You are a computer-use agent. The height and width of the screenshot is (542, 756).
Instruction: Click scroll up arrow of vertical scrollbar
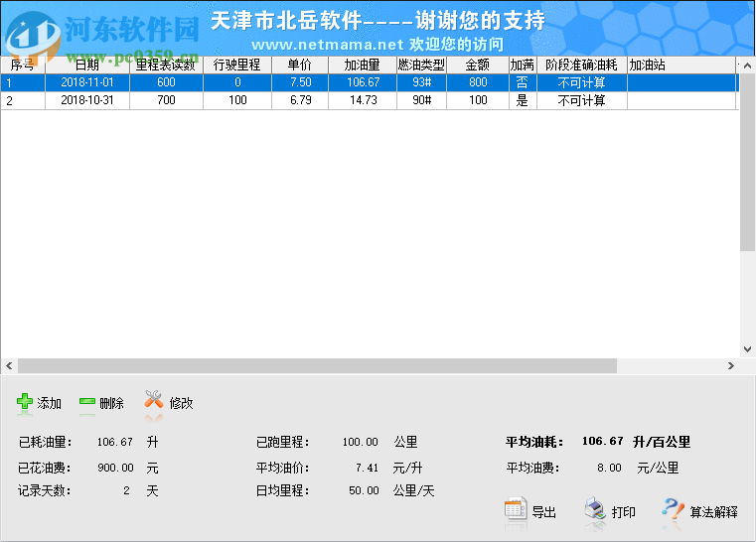[747, 66]
